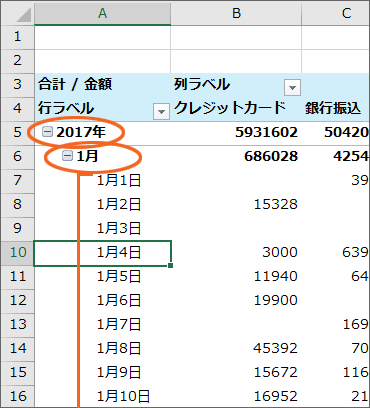The width and height of the screenshot is (370, 408).
Task: Click the cell containing 11940
Action: click(236, 277)
